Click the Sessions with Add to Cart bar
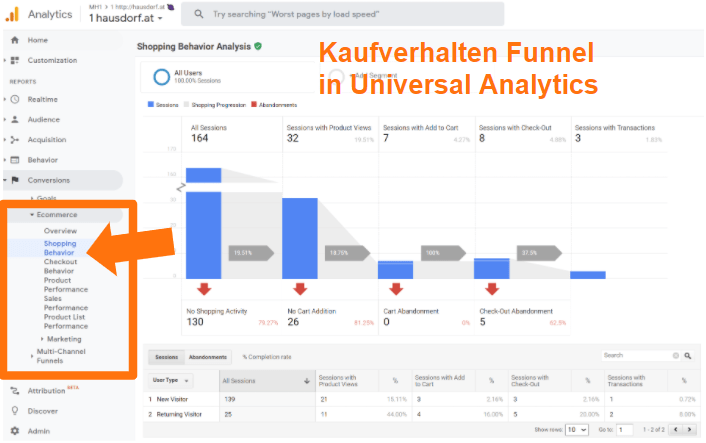The height and width of the screenshot is (443, 706). point(395,270)
